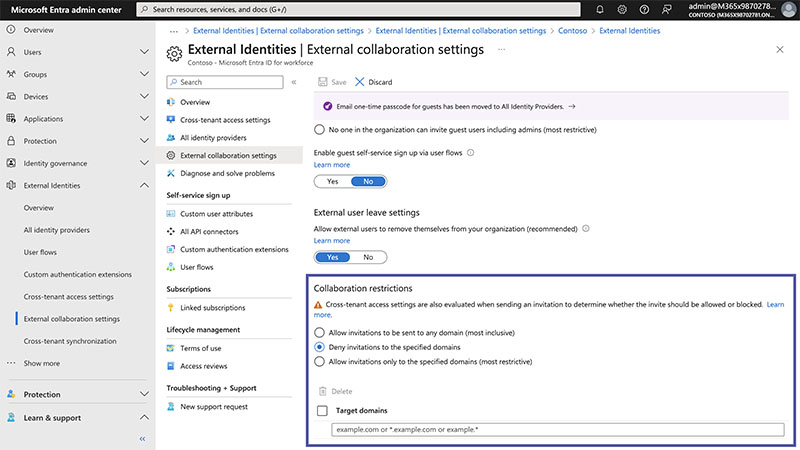
Task: Select External collaboration settings in sidebar
Action: 72,319
